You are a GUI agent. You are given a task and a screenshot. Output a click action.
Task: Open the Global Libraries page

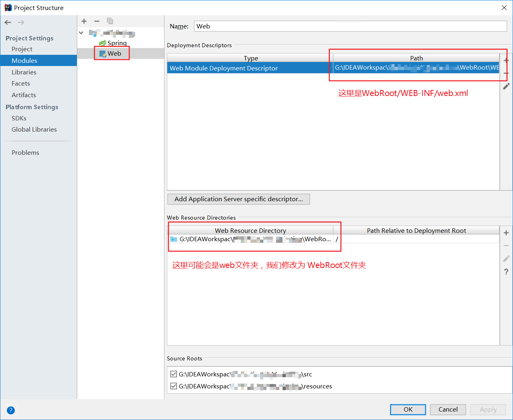point(34,129)
